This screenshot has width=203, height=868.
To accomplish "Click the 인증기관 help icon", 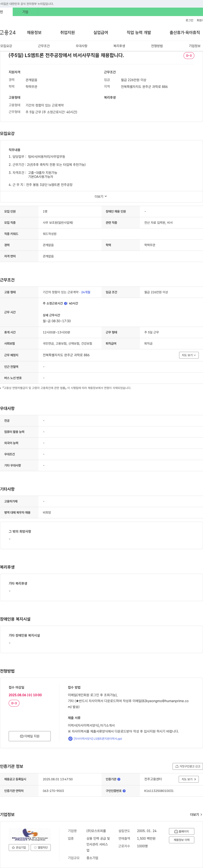I will (x=119, y=779).
